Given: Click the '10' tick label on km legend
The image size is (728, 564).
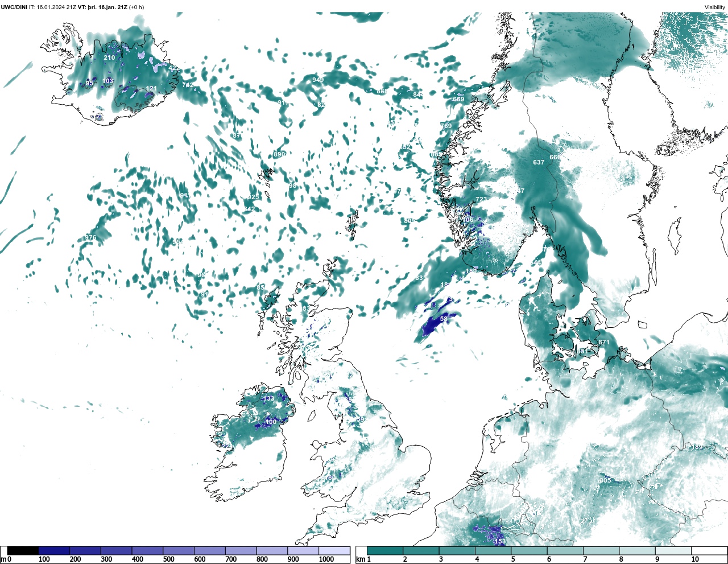Looking at the screenshot, I should 695,559.
